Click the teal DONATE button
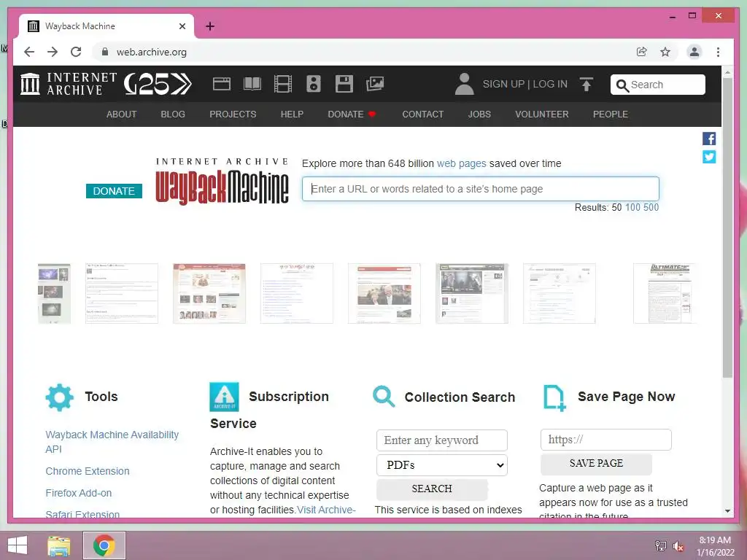Screen dimensions: 747x560 [x=114, y=191]
